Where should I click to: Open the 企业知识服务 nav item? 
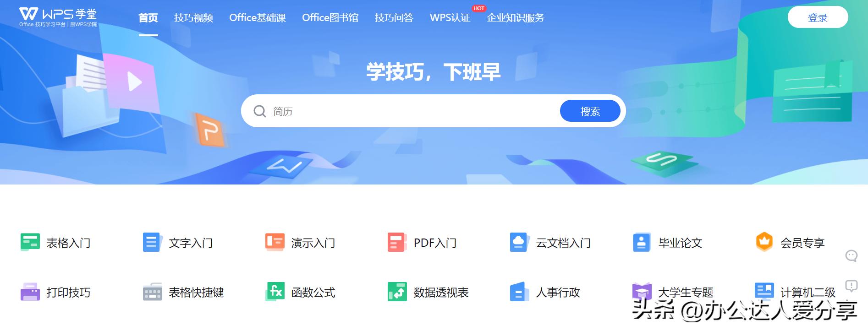[x=516, y=18]
